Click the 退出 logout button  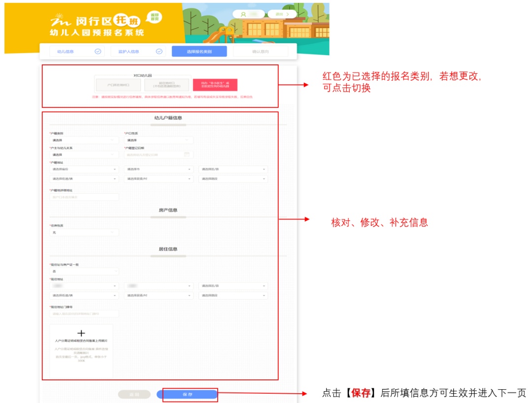[x=282, y=14]
